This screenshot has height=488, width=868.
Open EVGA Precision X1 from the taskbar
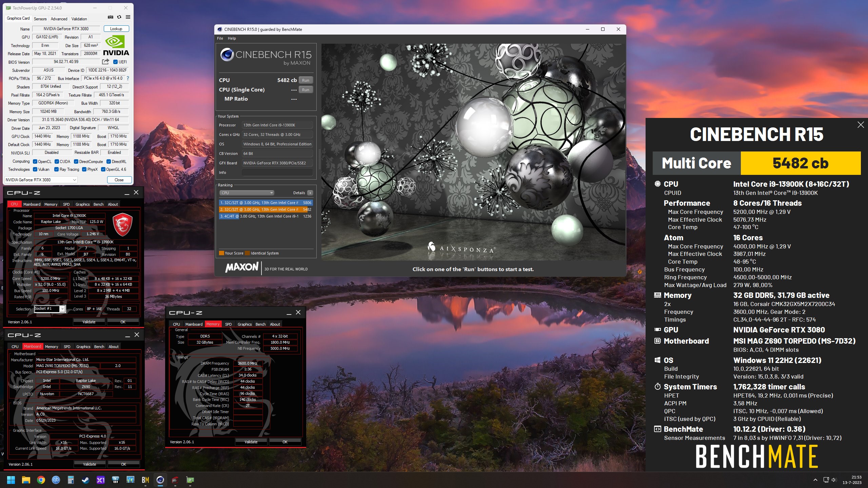pos(101,480)
